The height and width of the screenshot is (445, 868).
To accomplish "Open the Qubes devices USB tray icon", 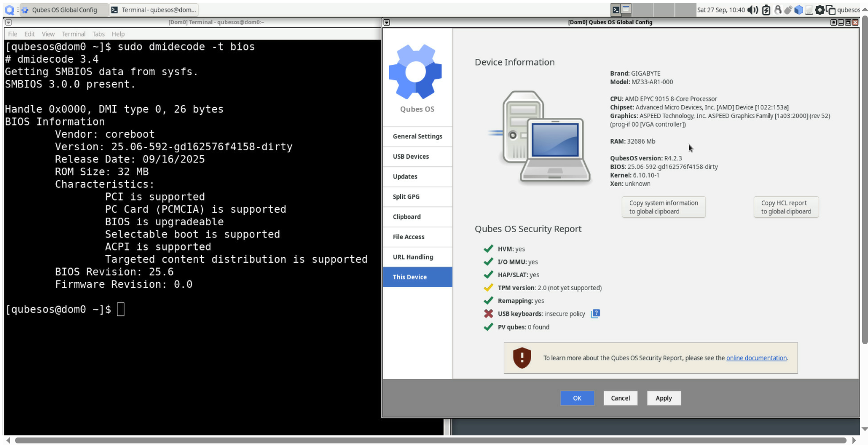I will click(x=788, y=10).
